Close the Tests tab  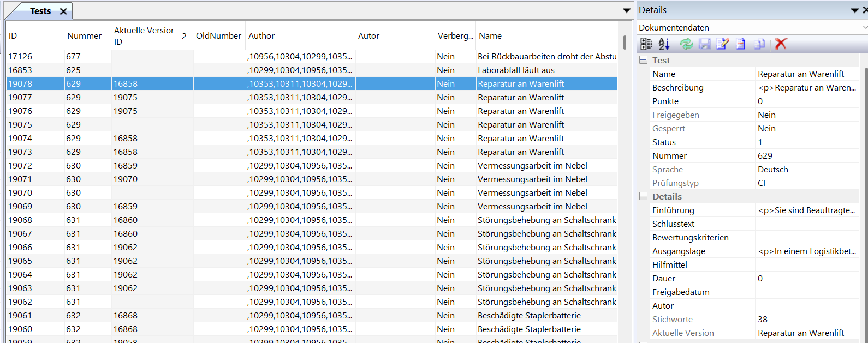[63, 11]
